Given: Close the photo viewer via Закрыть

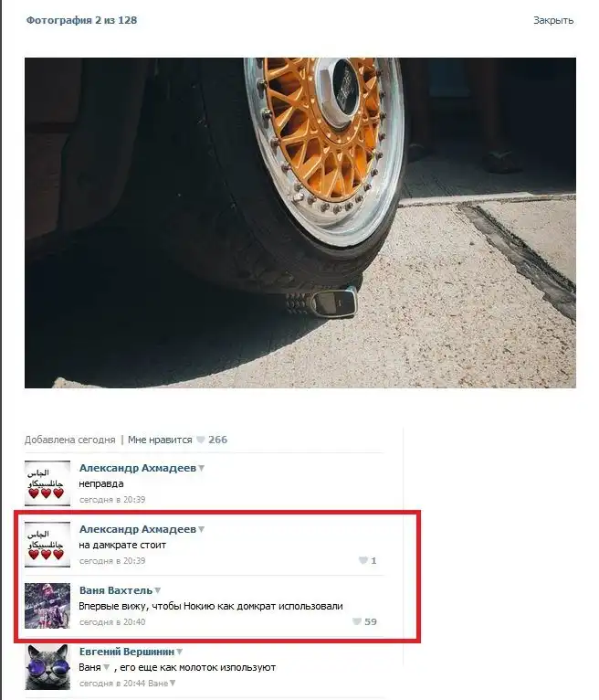Looking at the screenshot, I should (553, 20).
